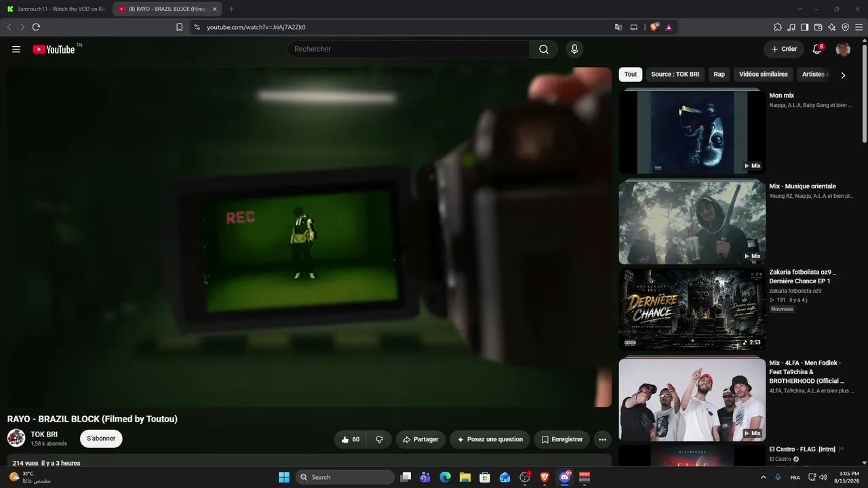This screenshot has width=868, height=488.
Task: Start voice search with the microphone icon
Action: click(574, 49)
